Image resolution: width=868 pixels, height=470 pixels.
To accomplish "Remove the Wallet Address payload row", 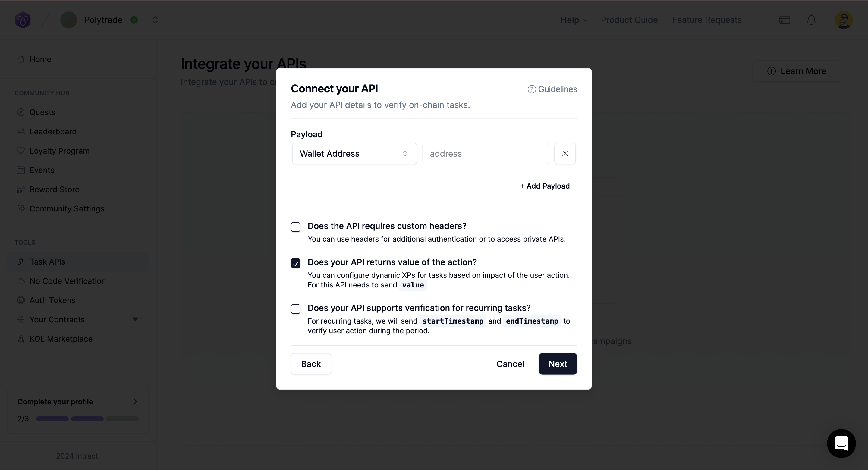I will (565, 154).
